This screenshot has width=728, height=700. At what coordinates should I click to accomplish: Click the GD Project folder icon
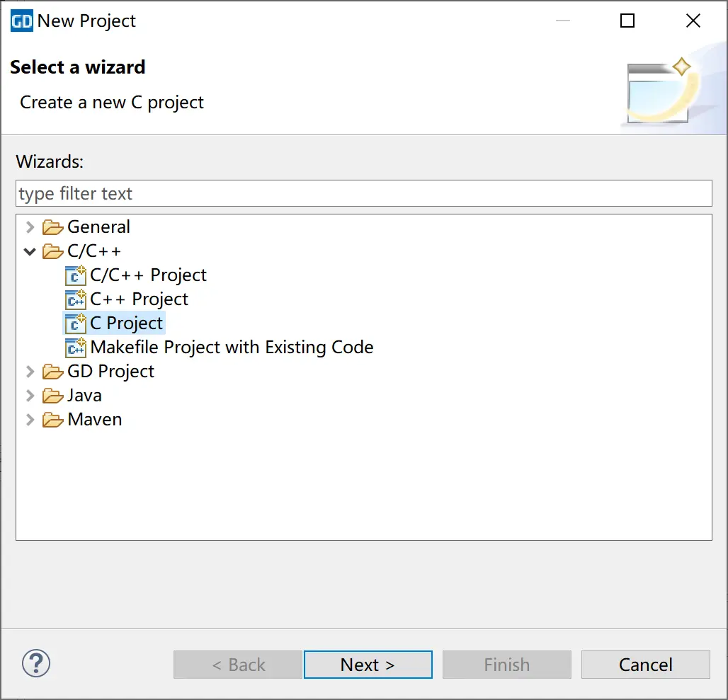[x=52, y=372]
